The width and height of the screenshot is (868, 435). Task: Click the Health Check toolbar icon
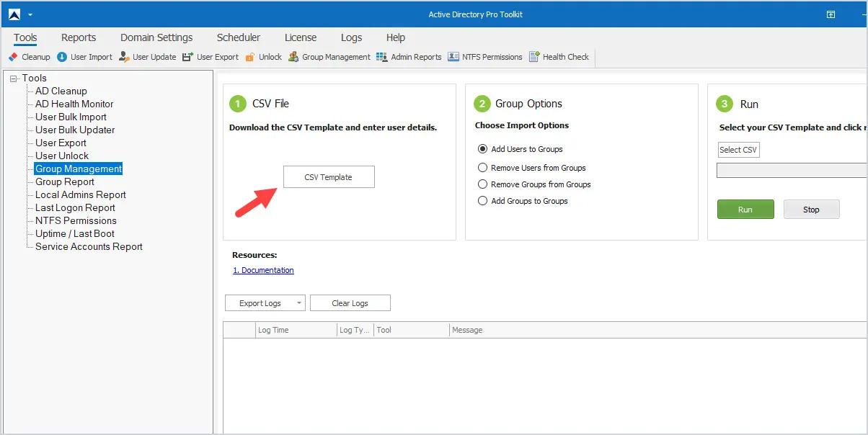tap(534, 57)
